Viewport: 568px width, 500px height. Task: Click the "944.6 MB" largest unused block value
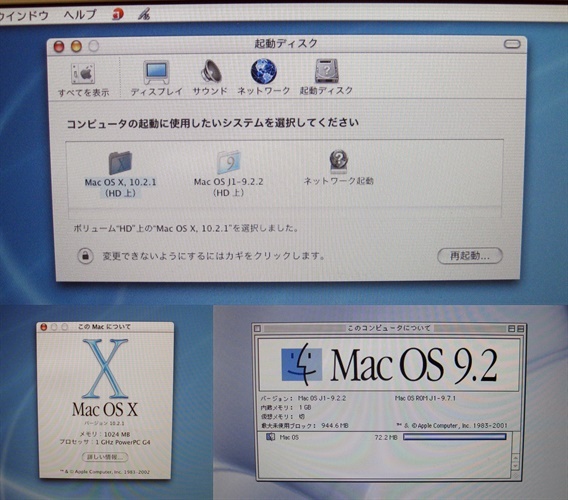coord(334,425)
